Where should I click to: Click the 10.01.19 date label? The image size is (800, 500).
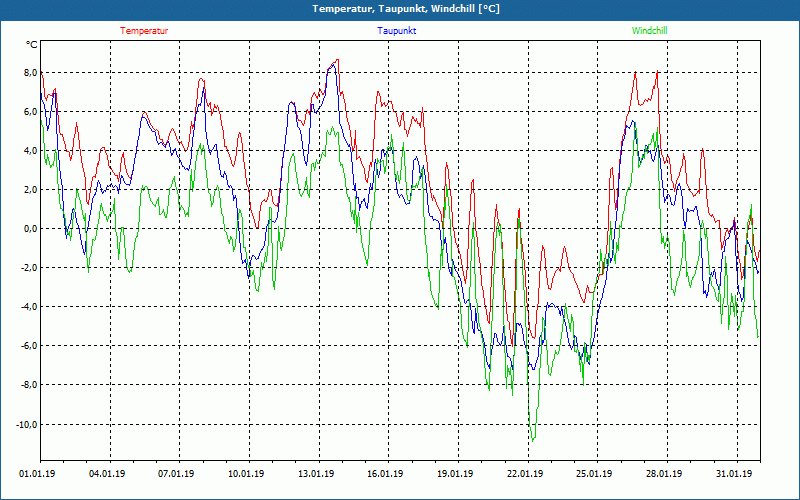[x=246, y=474]
